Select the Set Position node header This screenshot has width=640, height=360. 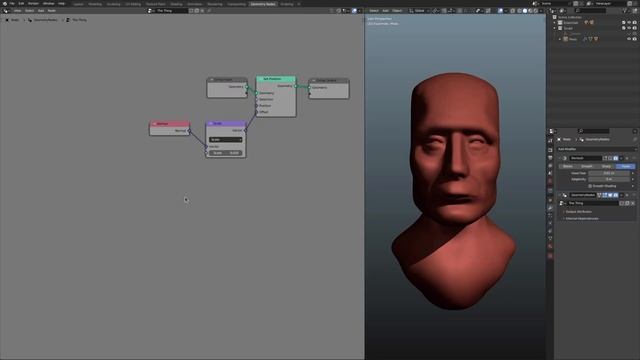(276, 79)
